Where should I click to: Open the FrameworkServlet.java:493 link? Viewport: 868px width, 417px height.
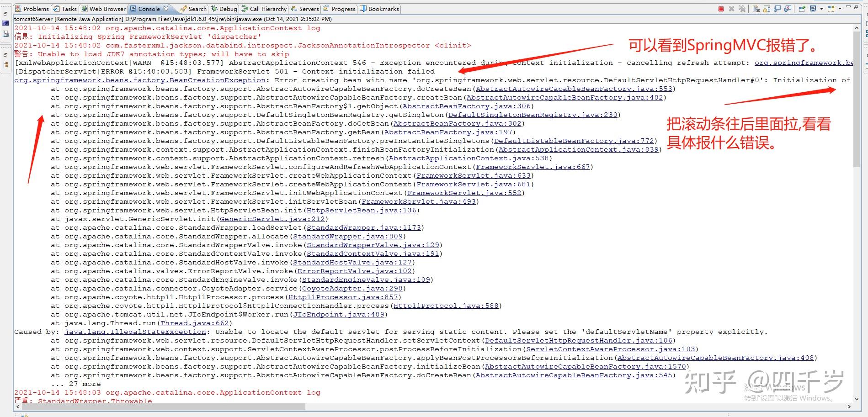point(419,201)
